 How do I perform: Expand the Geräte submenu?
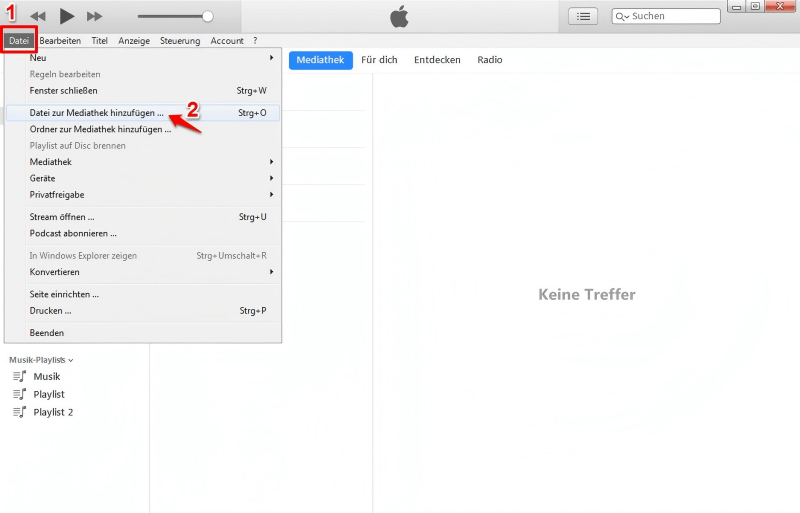[143, 178]
